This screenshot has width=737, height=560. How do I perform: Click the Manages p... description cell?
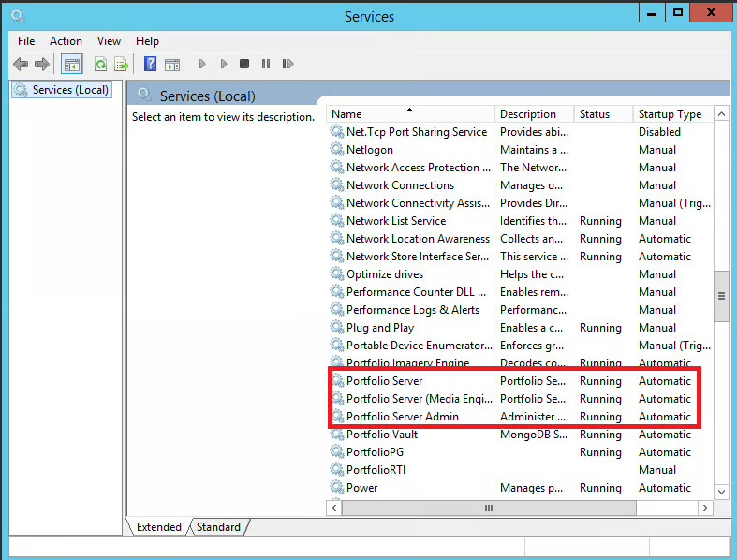tap(531, 488)
